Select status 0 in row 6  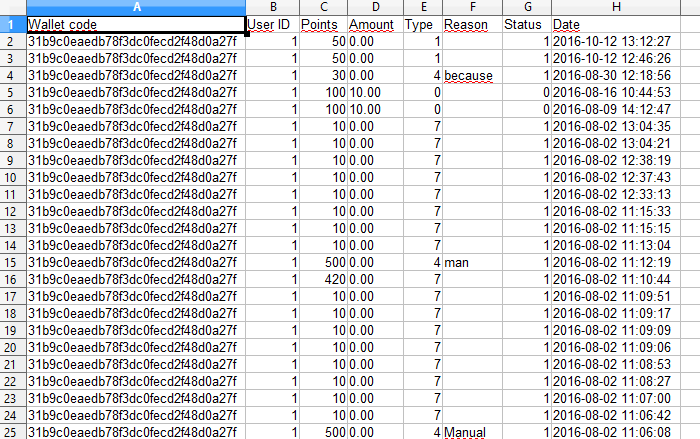(x=527, y=109)
